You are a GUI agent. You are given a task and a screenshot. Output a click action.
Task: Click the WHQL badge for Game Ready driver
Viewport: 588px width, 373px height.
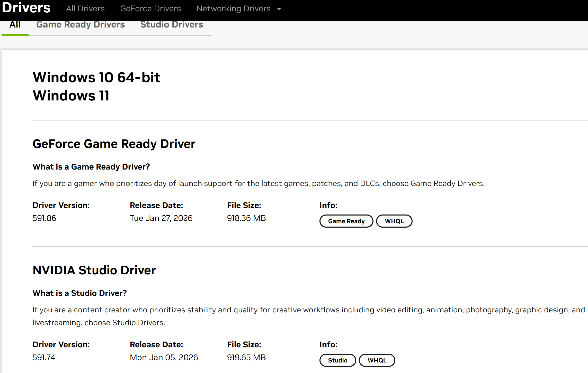click(394, 221)
